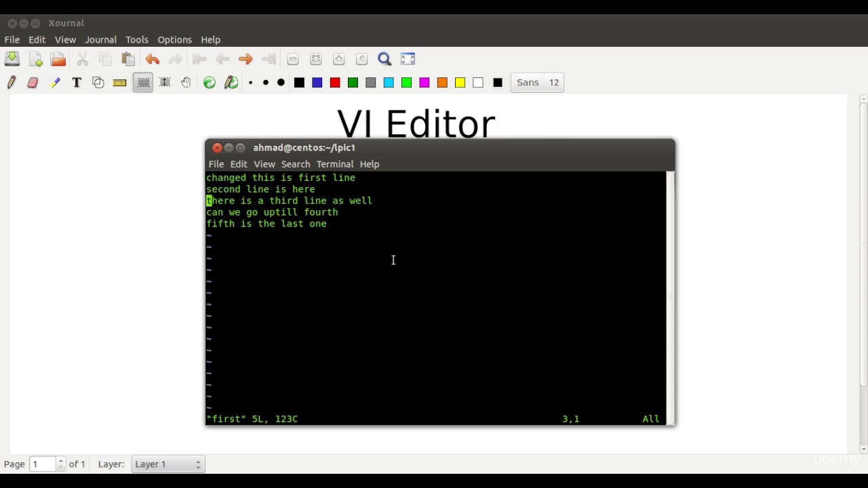Viewport: 868px width, 488px height.
Task: Set fine pen thickness dot
Action: pyautogui.click(x=251, y=83)
